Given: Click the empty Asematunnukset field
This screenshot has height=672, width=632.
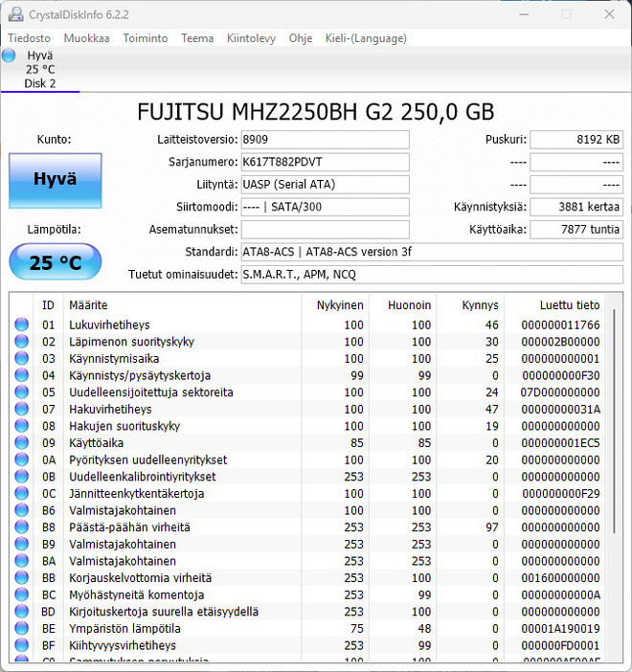Looking at the screenshot, I should (x=325, y=230).
